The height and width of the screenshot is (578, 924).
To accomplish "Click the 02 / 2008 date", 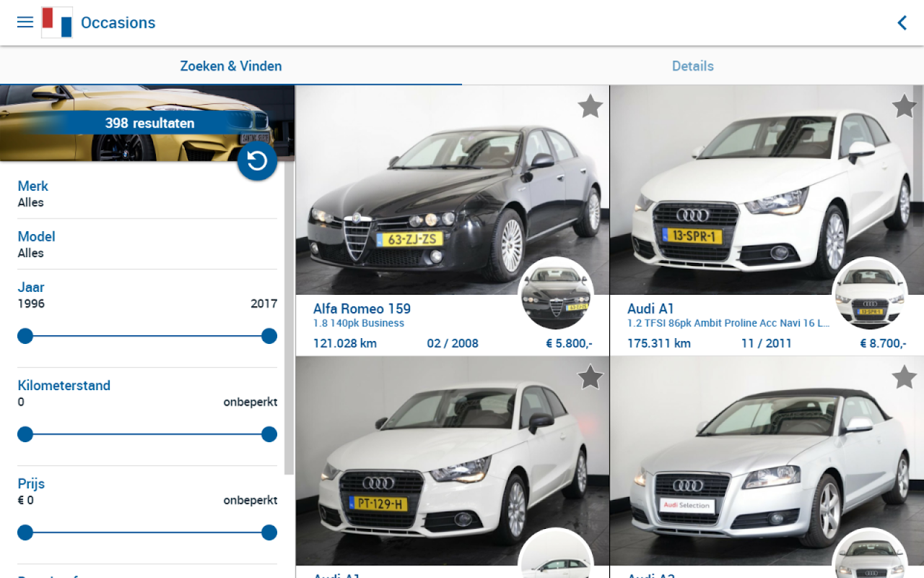I will point(453,343).
